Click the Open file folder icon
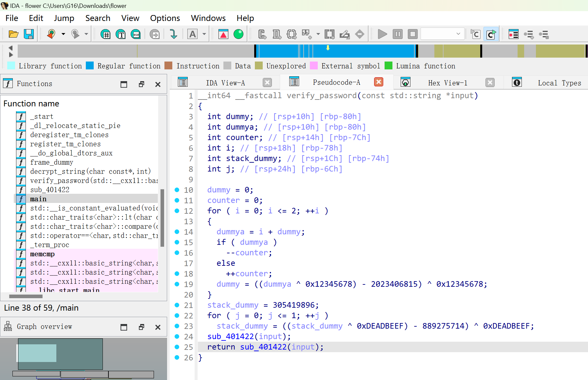Screen dimensions: 588x380 click(13, 34)
